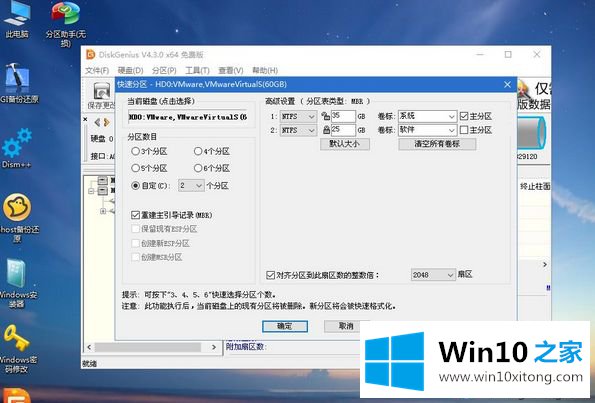Collapse the tree node with minus sign
This screenshot has height=403, width=595.
[91, 191]
